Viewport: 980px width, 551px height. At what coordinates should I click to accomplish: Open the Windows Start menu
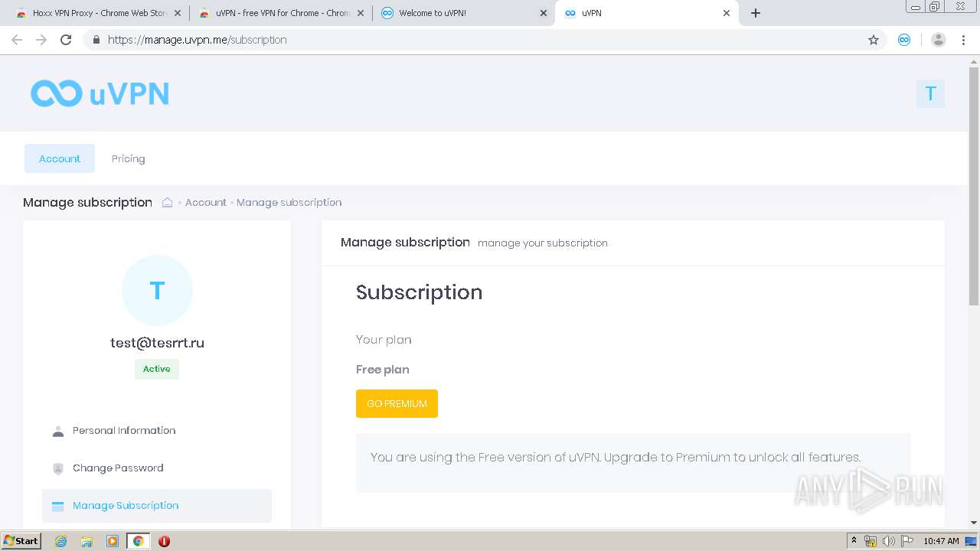tap(21, 540)
